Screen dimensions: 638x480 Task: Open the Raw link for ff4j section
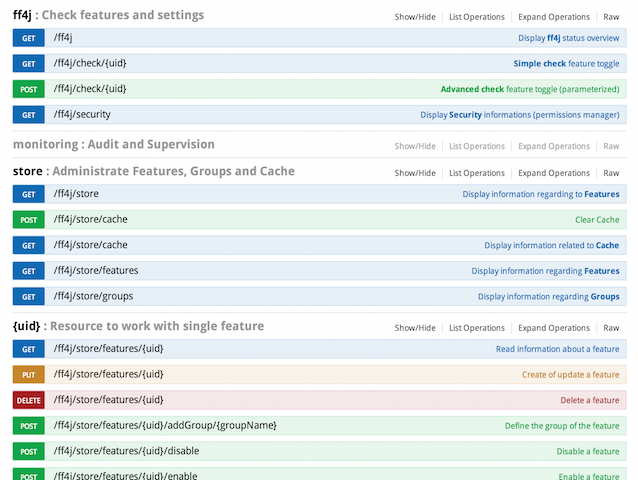click(x=611, y=17)
